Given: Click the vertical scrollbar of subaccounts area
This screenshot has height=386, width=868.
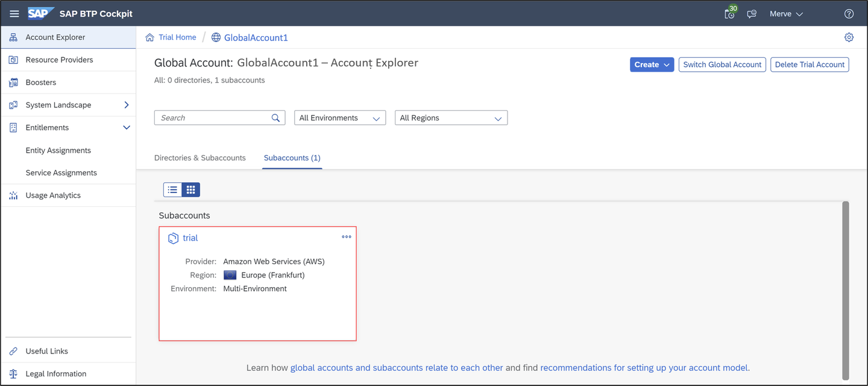Looking at the screenshot, I should point(845,291).
